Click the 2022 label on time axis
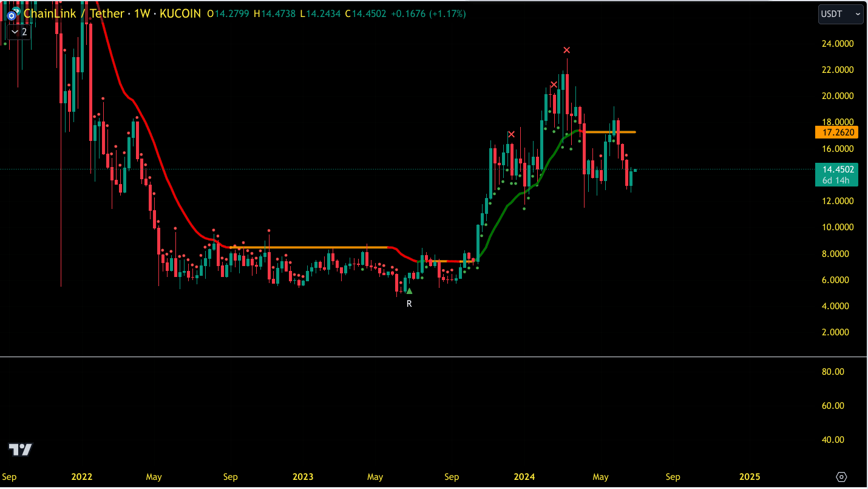This screenshot has height=489, width=868. 82,477
